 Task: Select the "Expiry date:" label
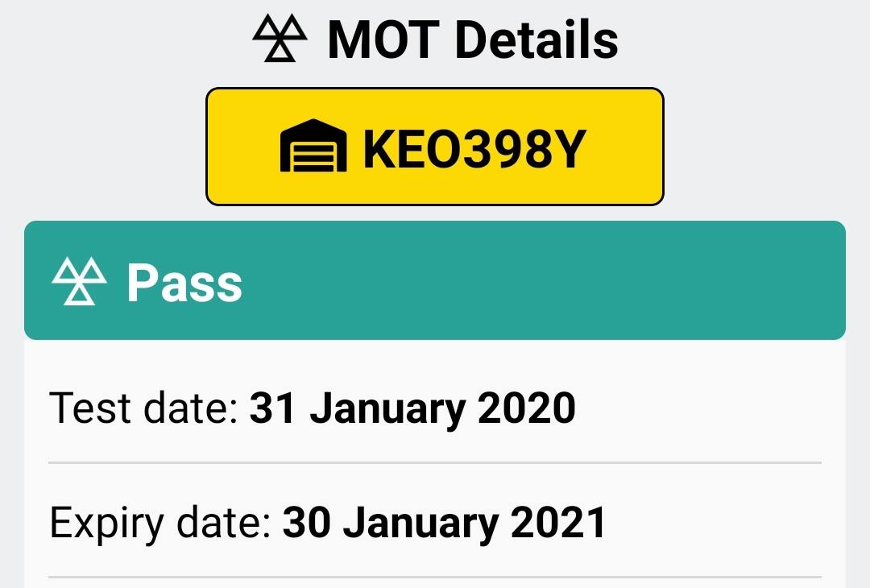point(161,523)
